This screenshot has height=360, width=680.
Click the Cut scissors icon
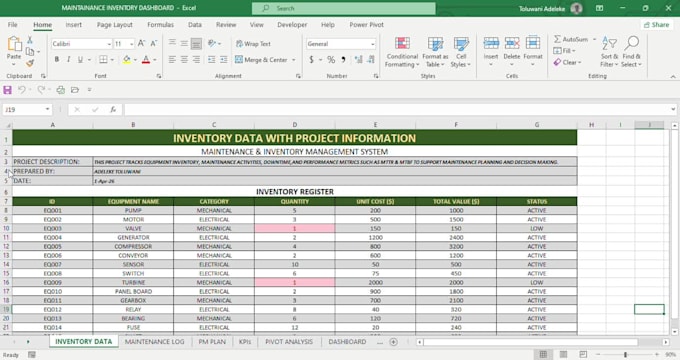pyautogui.click(x=30, y=40)
